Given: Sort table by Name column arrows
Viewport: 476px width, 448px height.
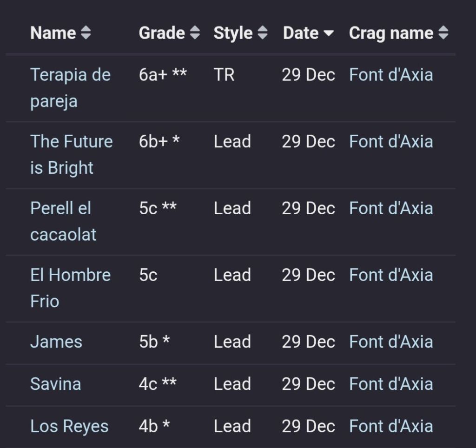Looking at the screenshot, I should [86, 33].
